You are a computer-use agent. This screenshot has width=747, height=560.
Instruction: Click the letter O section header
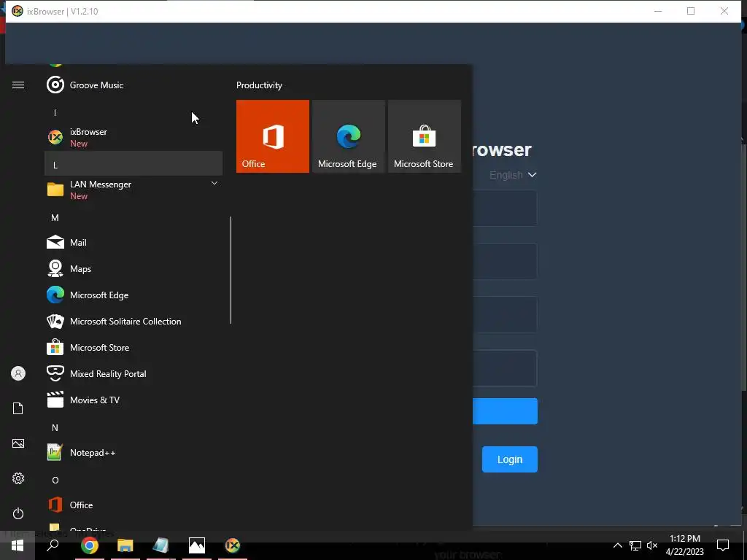[x=133, y=480]
